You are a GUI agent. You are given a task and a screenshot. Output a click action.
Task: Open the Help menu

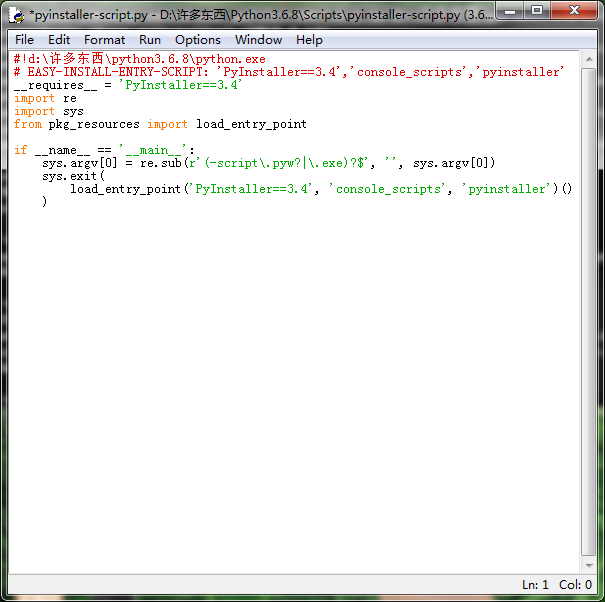[309, 40]
